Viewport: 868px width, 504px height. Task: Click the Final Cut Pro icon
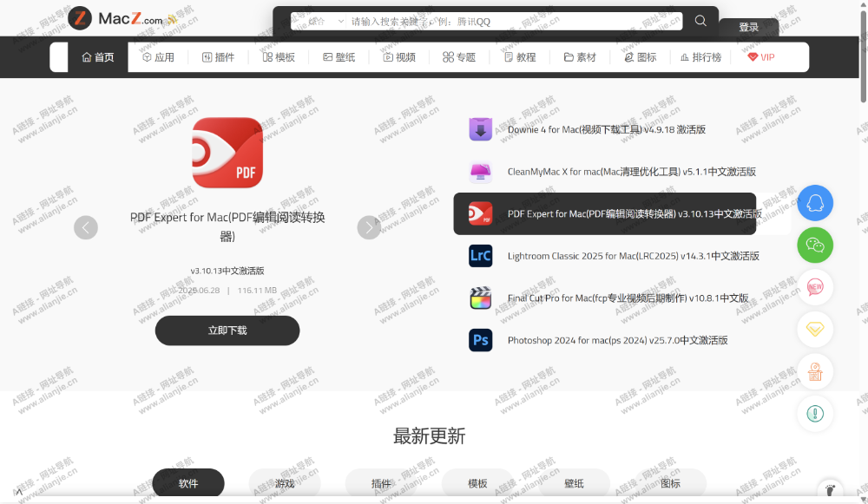tap(481, 298)
